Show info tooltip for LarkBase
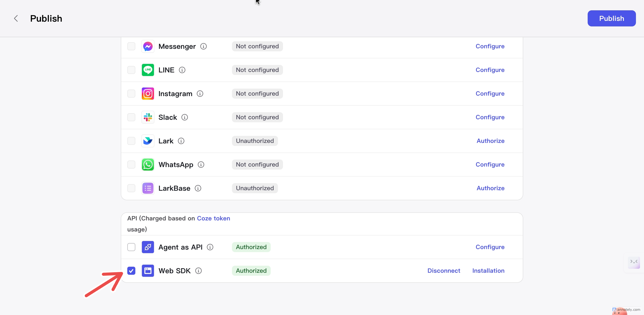This screenshot has width=644, height=315. pyautogui.click(x=198, y=188)
